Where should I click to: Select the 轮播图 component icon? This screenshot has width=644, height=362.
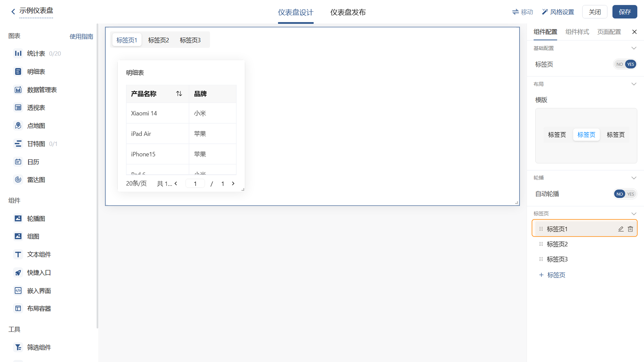click(18, 218)
